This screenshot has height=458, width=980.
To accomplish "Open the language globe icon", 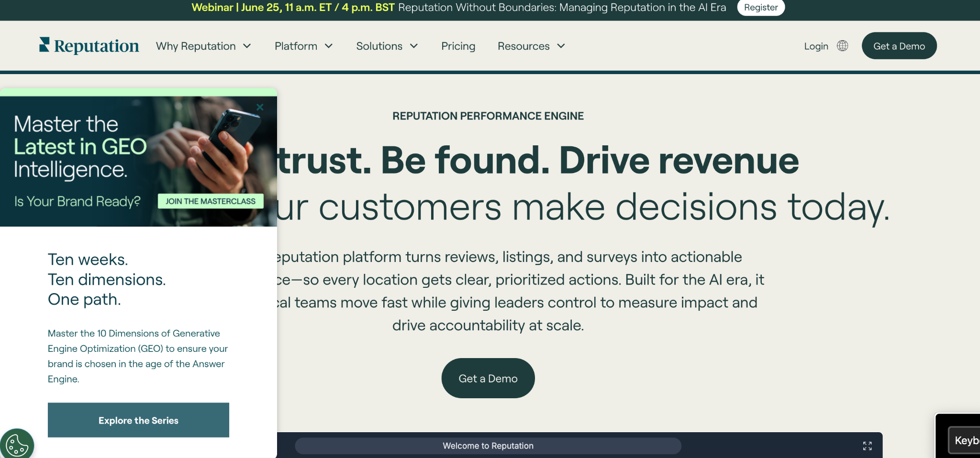I will pos(842,46).
